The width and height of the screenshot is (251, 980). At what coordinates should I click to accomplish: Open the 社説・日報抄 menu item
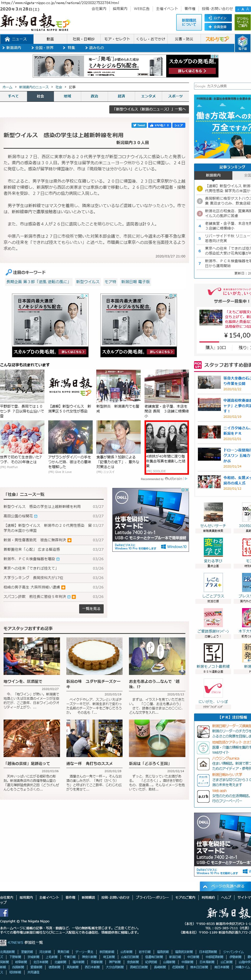tap(83, 39)
